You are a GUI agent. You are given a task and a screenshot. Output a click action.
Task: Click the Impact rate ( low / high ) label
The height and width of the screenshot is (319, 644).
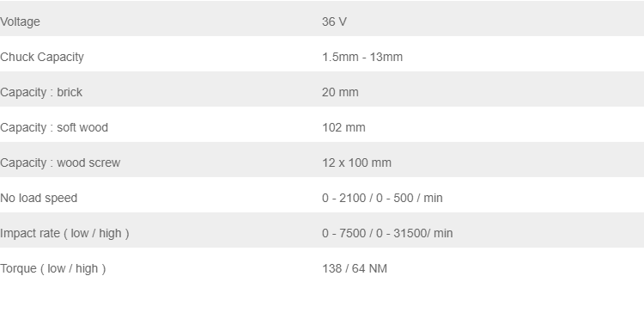click(64, 234)
